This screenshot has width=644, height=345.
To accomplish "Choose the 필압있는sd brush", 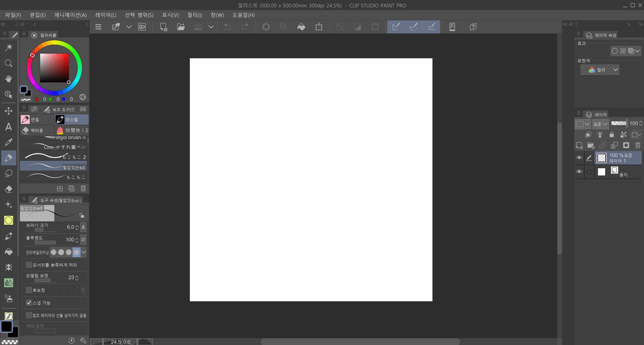I will click(x=54, y=166).
